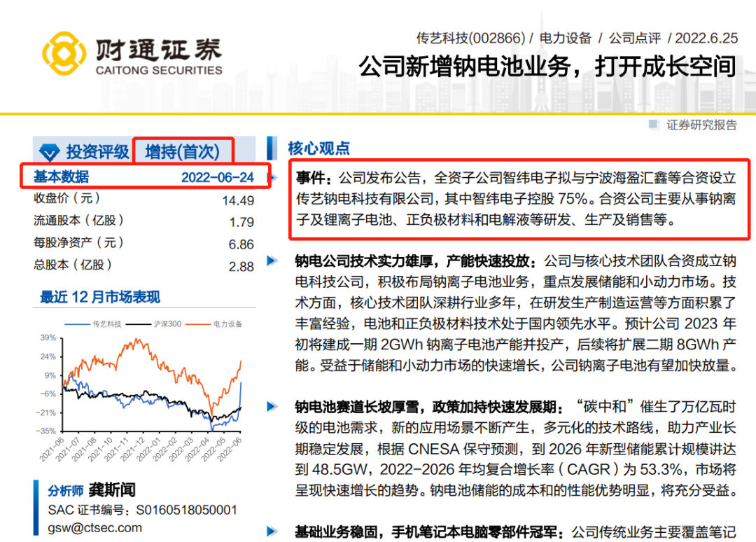Click the 证券研究报告 label
The height and width of the screenshot is (542, 756).
coord(701,125)
